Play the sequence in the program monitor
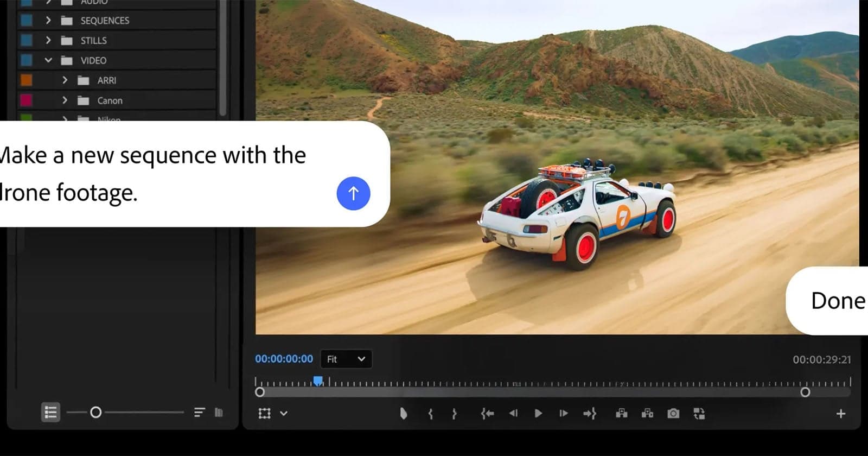The height and width of the screenshot is (456, 868). click(538, 414)
